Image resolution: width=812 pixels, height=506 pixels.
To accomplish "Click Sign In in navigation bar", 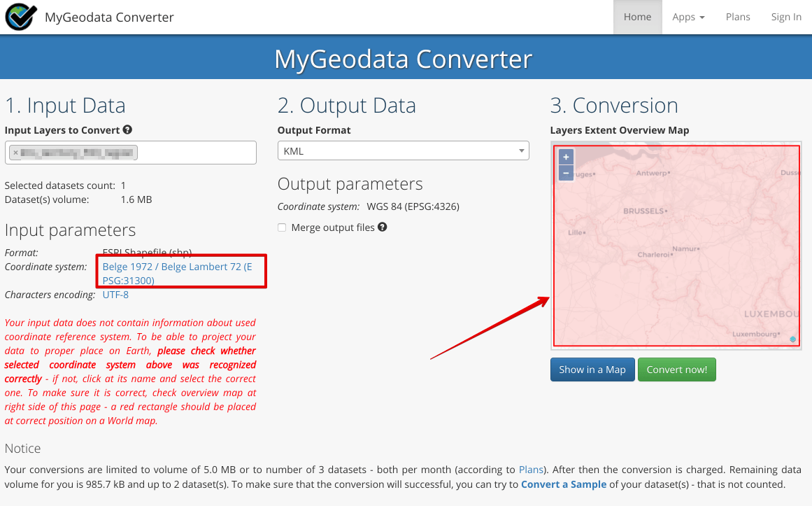I will [786, 17].
